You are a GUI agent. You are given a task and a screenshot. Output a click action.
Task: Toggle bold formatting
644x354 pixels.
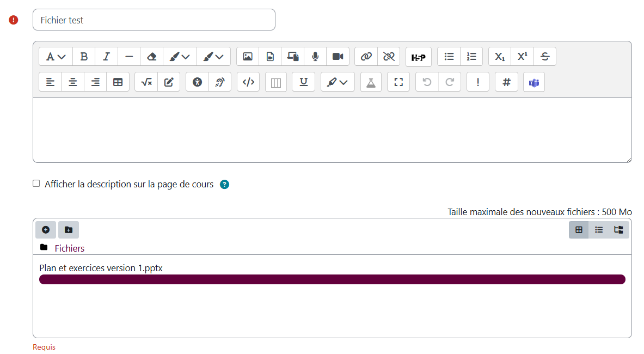pos(84,56)
